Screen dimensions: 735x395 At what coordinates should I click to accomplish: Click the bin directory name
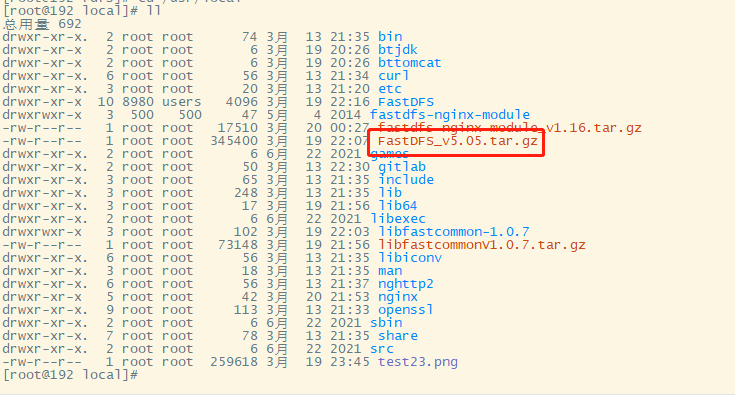pyautogui.click(x=390, y=37)
